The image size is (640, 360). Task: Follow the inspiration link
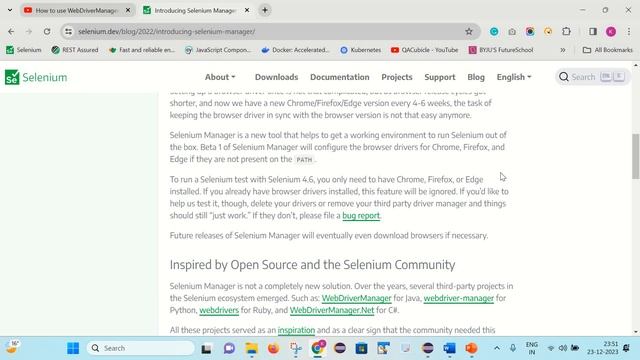[x=296, y=330]
